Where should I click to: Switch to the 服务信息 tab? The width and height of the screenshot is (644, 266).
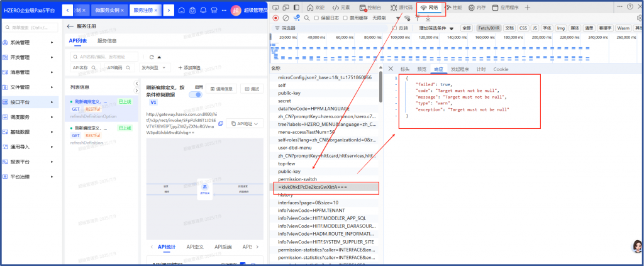pyautogui.click(x=107, y=40)
